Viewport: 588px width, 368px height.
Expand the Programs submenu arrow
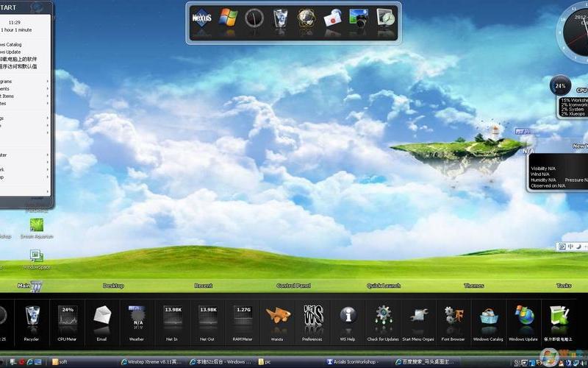click(48, 82)
